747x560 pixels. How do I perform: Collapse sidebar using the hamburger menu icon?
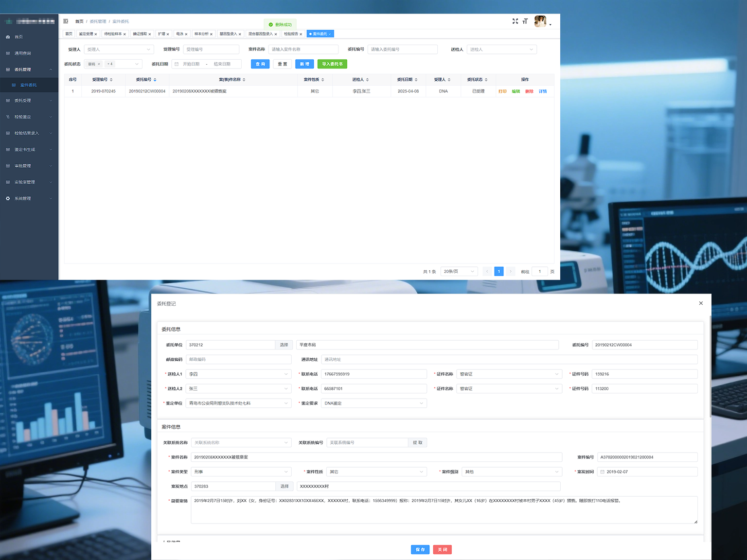[66, 21]
